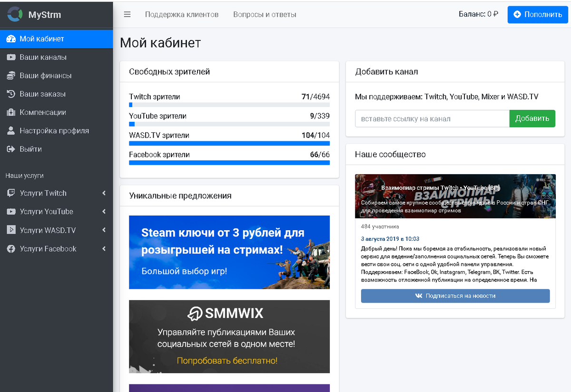Click history icon beside Ваши заказы
The image size is (571, 392).
[11, 94]
